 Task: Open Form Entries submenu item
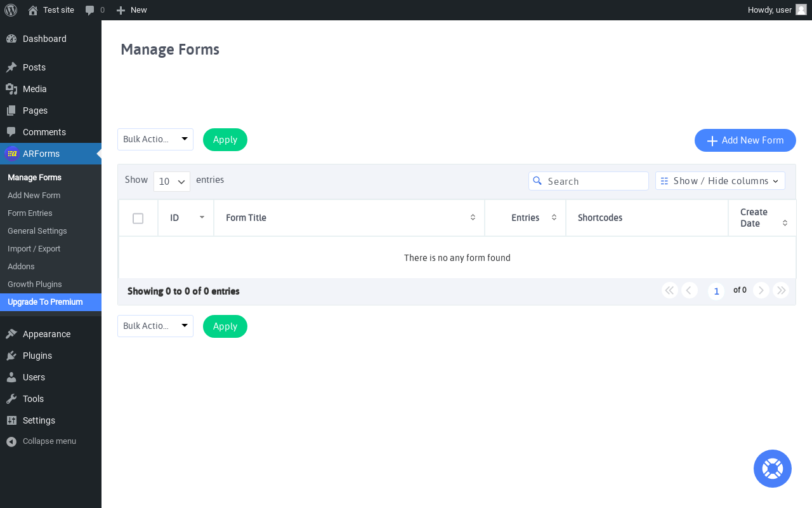coord(30,213)
